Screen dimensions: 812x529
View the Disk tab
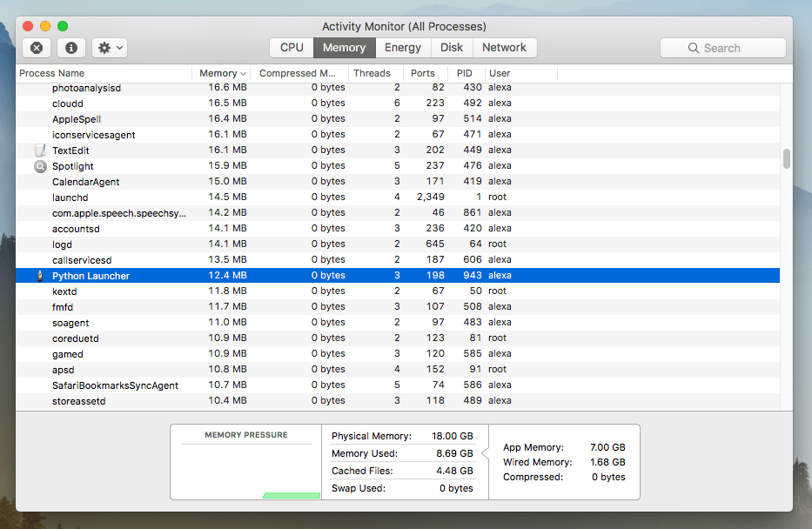click(452, 47)
